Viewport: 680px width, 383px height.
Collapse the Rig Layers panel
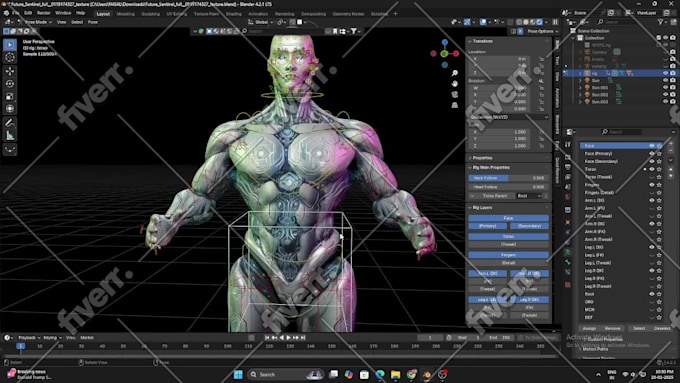click(470, 208)
